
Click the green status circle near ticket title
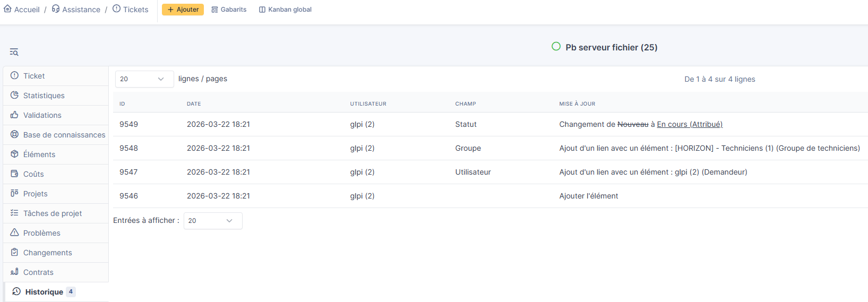pos(556,47)
